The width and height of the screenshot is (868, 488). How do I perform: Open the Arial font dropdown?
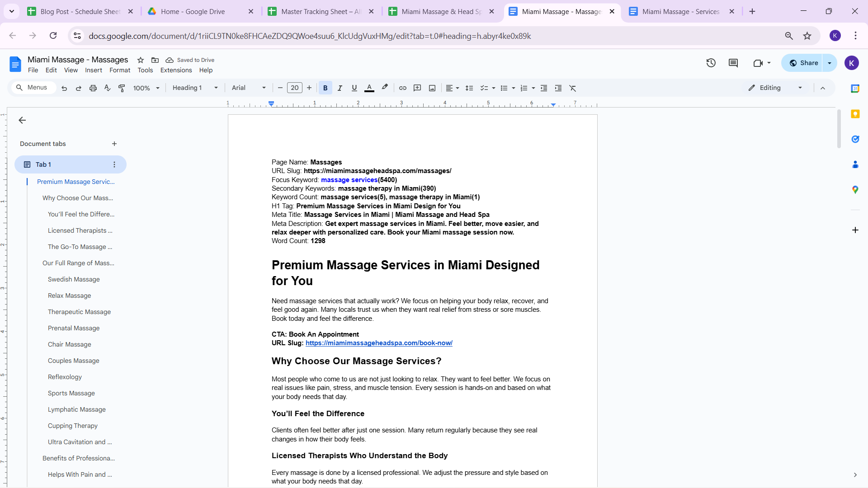249,88
